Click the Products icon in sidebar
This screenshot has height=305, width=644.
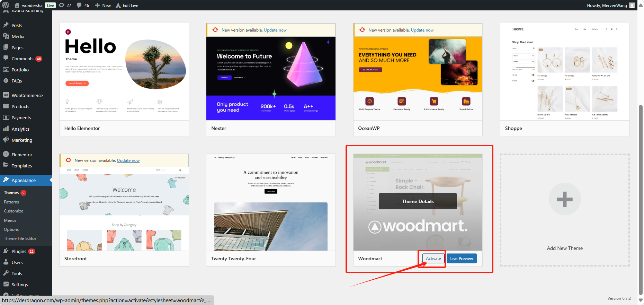point(6,106)
